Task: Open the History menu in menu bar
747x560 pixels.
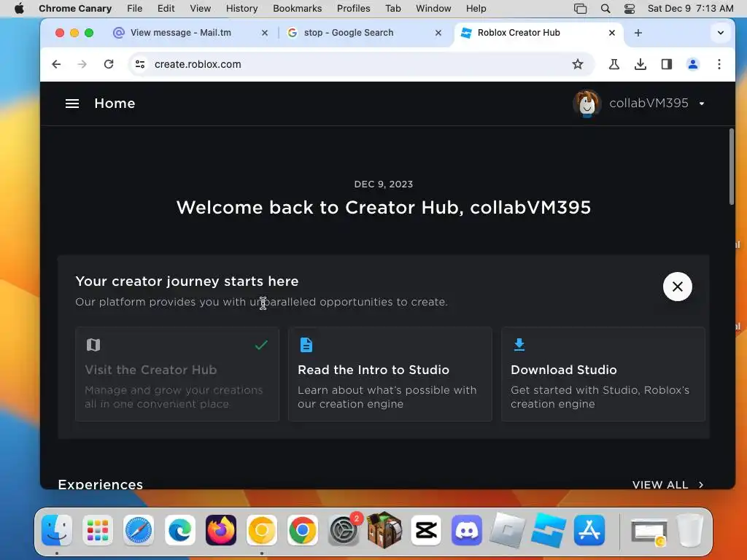Action: click(241, 8)
